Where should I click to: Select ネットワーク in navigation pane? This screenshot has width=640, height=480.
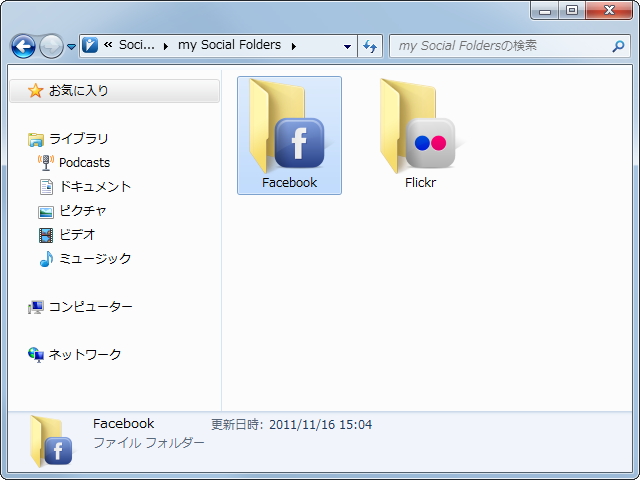[x=85, y=355]
